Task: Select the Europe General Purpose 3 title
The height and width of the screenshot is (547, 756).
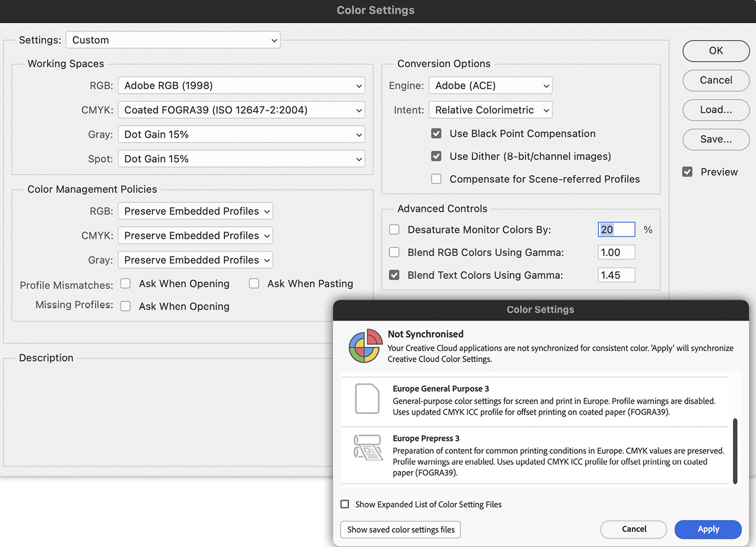Action: pos(441,389)
